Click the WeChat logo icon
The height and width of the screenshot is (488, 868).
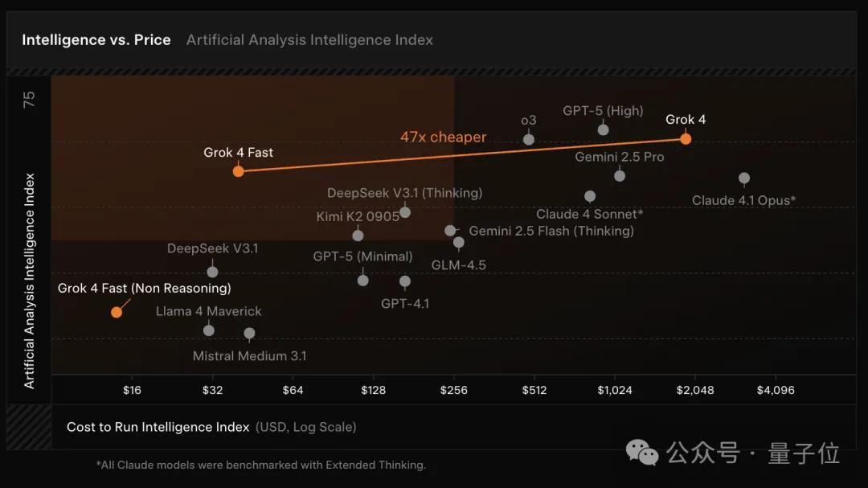click(641, 453)
